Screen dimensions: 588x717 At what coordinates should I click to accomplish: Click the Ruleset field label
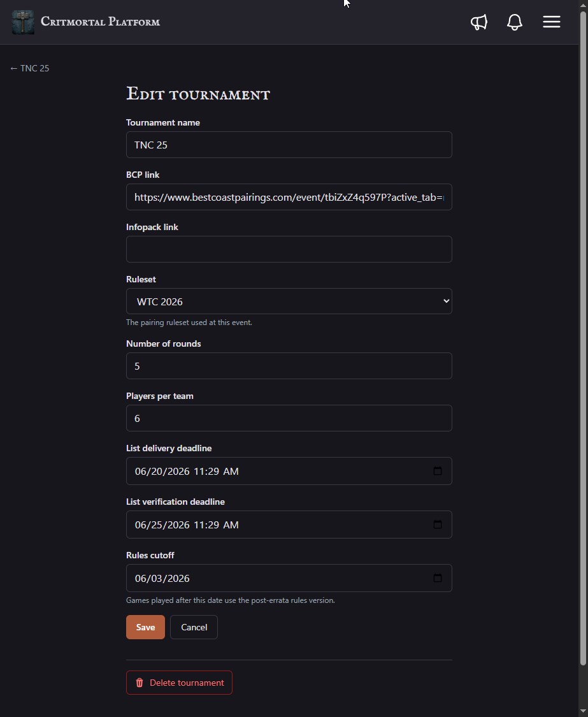tap(141, 279)
